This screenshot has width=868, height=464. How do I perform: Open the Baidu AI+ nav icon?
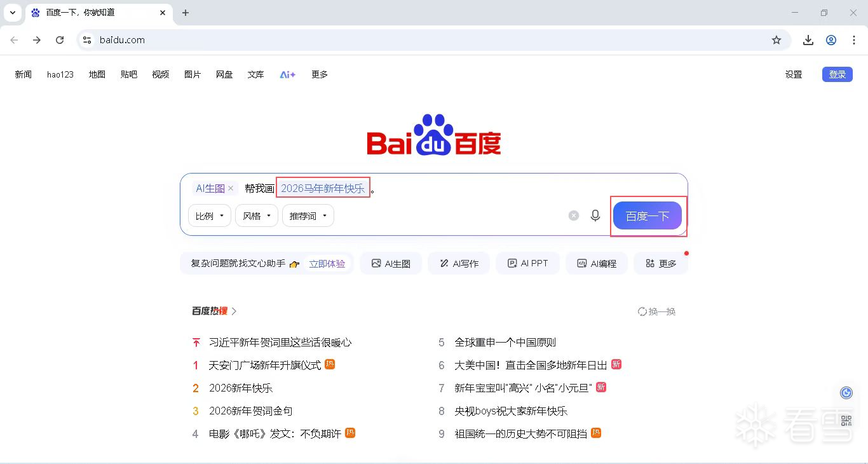tap(288, 74)
